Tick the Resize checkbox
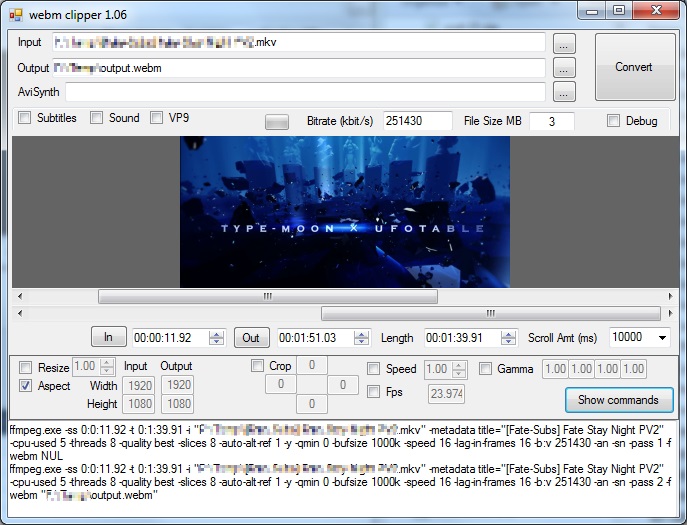The width and height of the screenshot is (687, 525). coord(25,367)
